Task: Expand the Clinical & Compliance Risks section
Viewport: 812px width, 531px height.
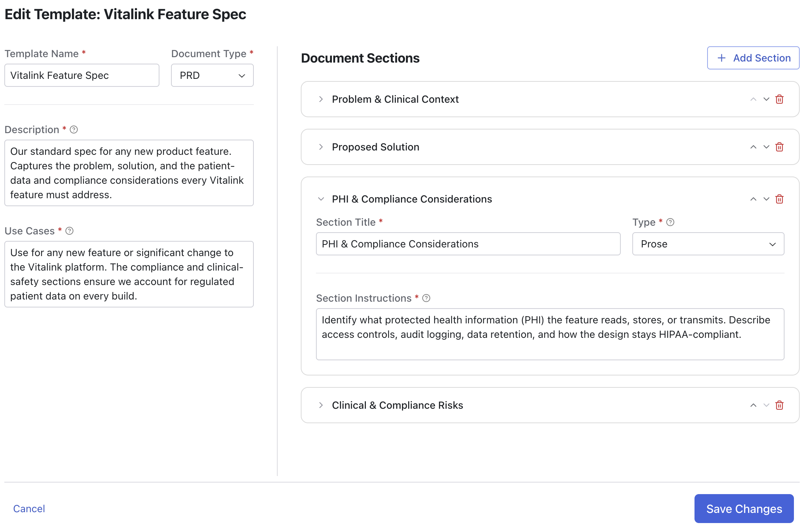Action: point(321,405)
